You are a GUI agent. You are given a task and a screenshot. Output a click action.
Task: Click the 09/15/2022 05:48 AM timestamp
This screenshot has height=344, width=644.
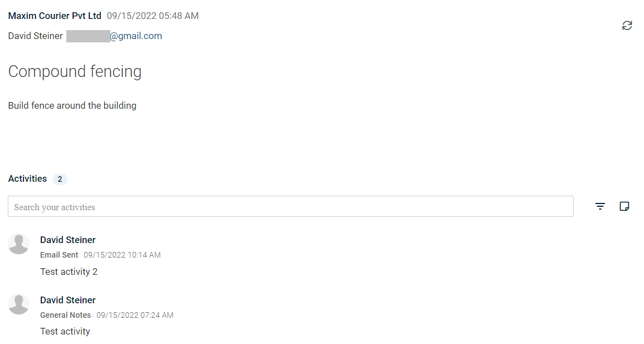point(153,16)
